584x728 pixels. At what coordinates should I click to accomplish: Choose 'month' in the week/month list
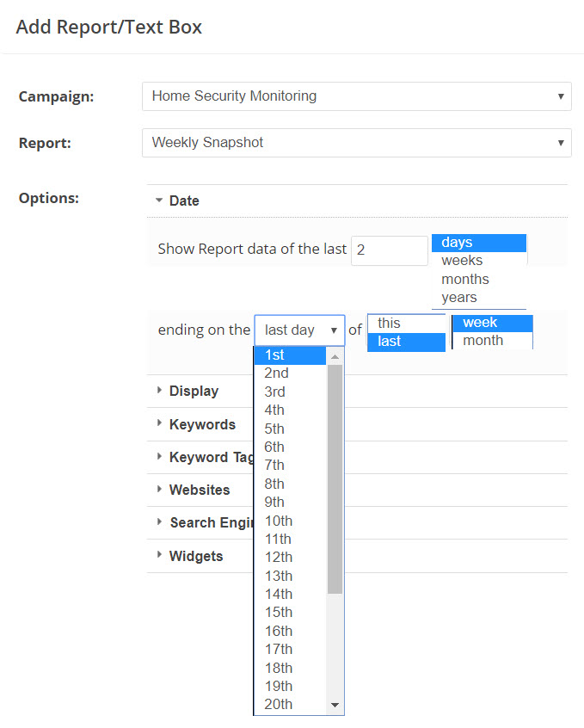pyautogui.click(x=483, y=341)
